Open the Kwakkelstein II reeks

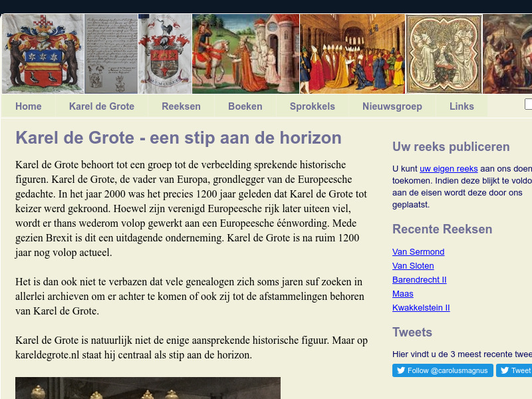click(421, 307)
